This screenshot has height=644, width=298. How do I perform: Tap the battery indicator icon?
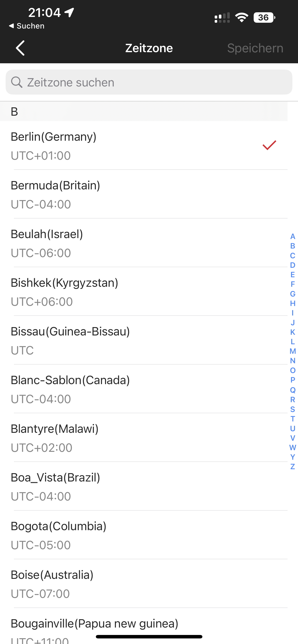pos(264,17)
